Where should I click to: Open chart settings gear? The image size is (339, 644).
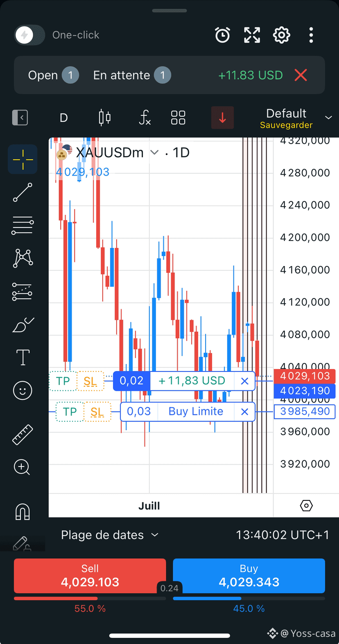coord(282,35)
